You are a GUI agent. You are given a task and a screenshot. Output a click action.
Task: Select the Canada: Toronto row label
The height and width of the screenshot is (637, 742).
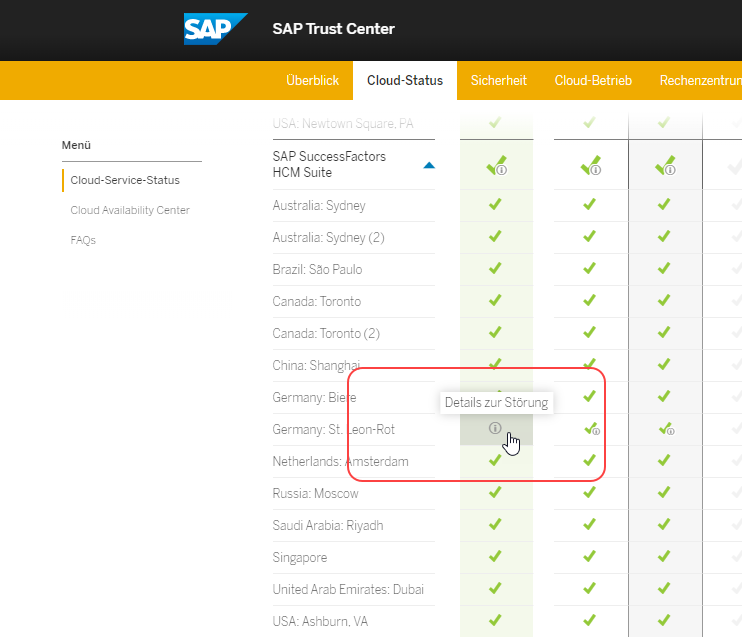tap(317, 301)
